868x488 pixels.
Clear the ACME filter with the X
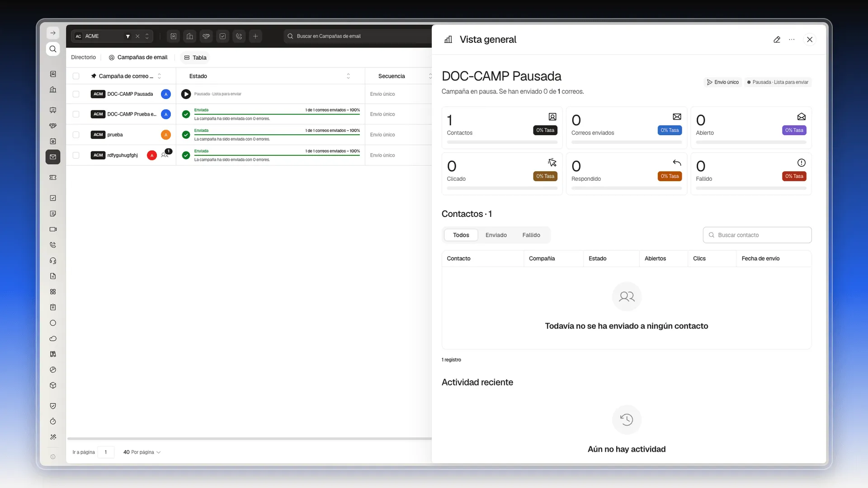[x=137, y=36]
